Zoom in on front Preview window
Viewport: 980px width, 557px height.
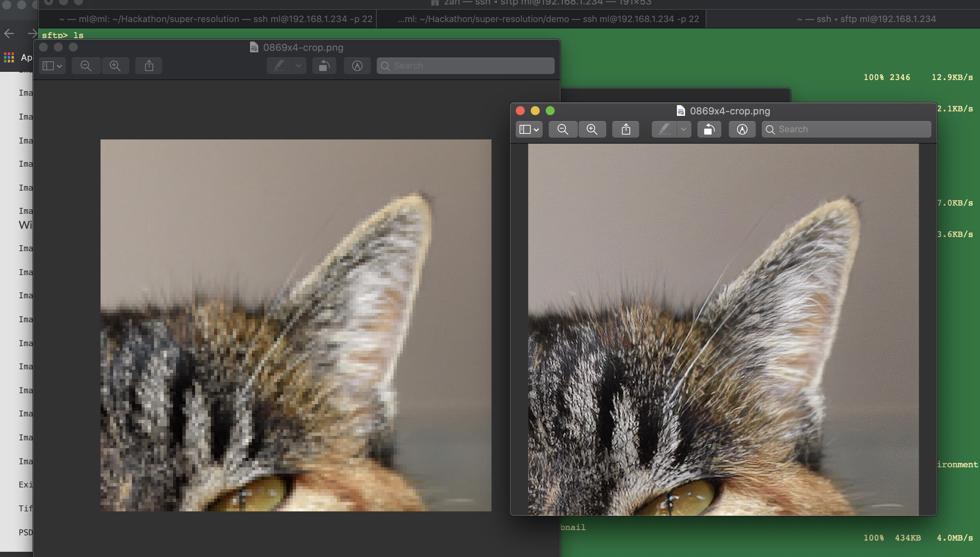[592, 129]
